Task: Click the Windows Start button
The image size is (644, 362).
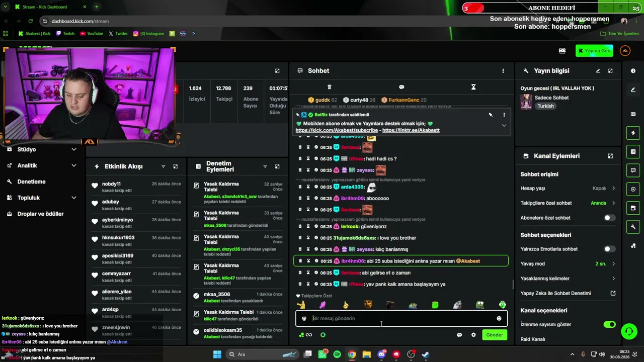Action: pyautogui.click(x=217, y=354)
